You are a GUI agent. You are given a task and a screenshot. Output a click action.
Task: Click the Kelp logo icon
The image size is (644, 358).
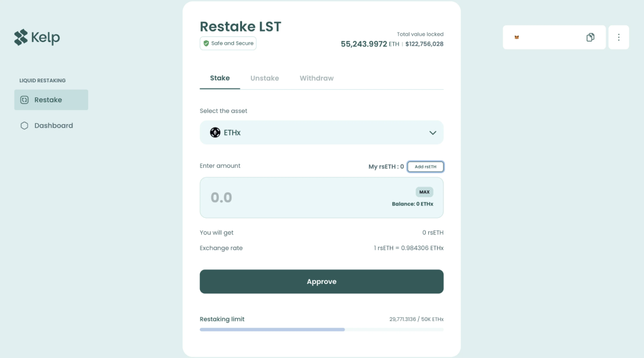point(21,37)
